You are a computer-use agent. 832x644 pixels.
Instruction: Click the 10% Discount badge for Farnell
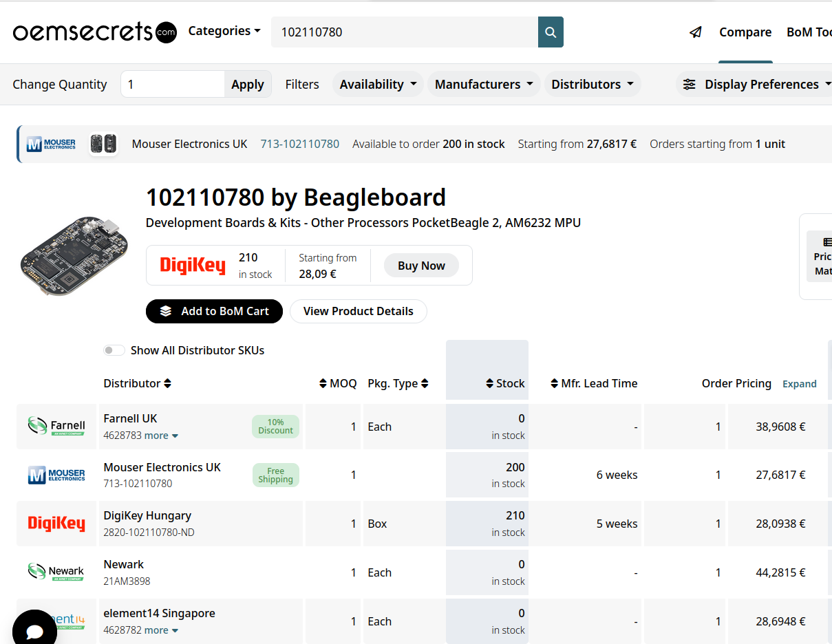click(x=275, y=427)
